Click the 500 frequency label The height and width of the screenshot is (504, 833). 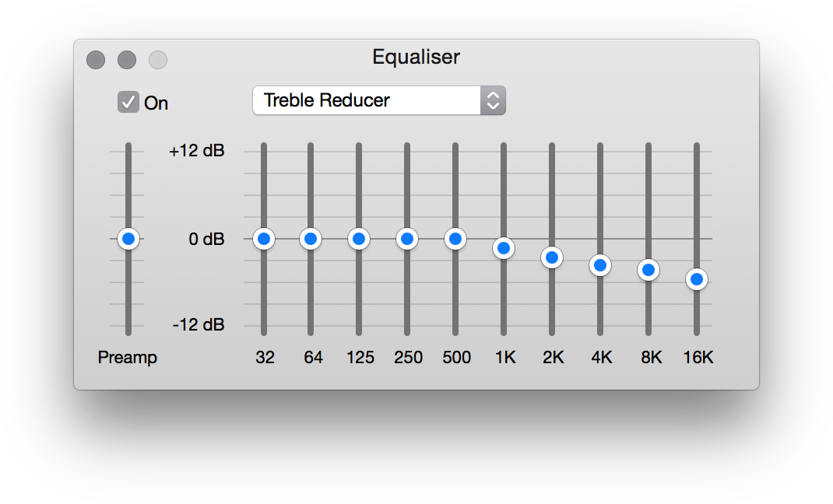(456, 357)
